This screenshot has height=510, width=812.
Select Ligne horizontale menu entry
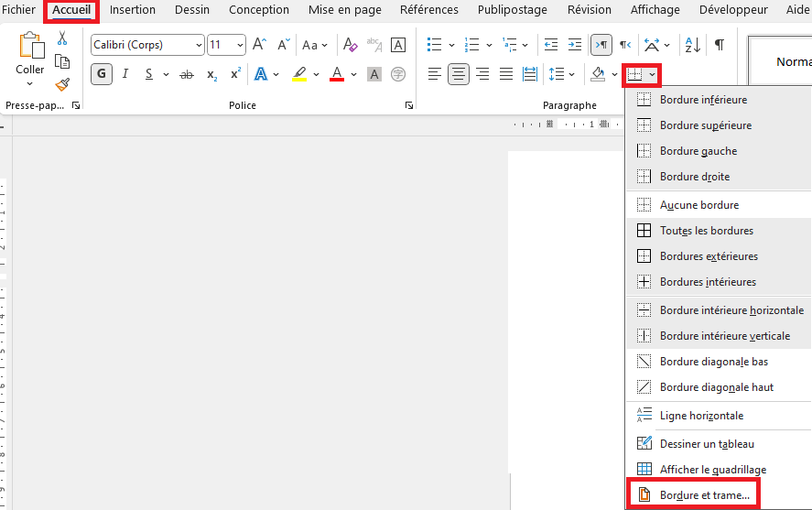click(x=719, y=416)
